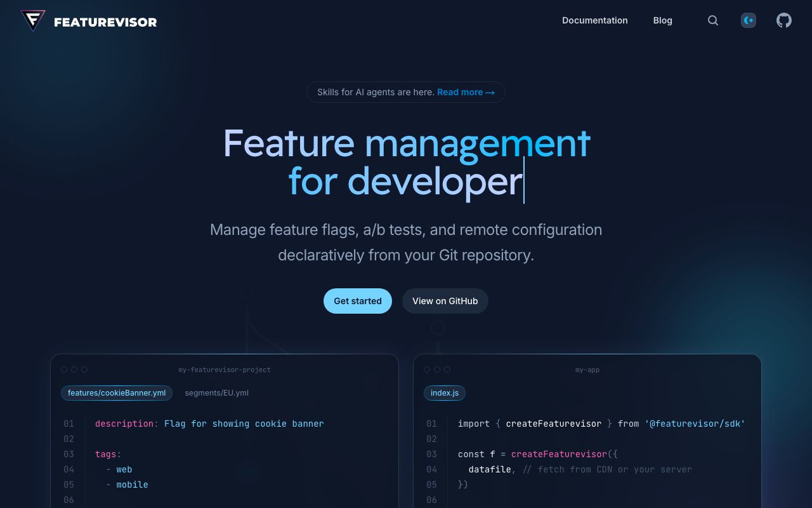Follow the Read more announcement link

click(x=466, y=92)
